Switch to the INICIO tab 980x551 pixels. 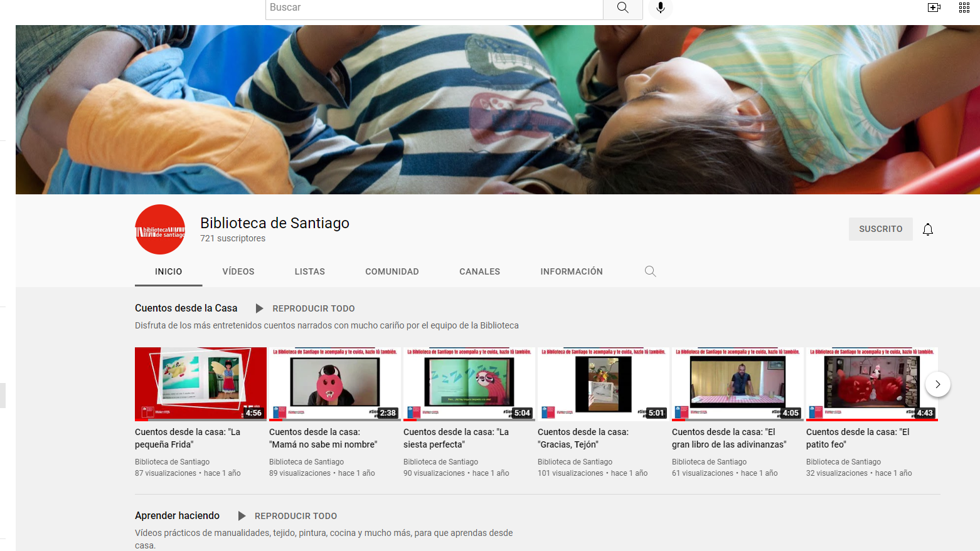point(169,271)
